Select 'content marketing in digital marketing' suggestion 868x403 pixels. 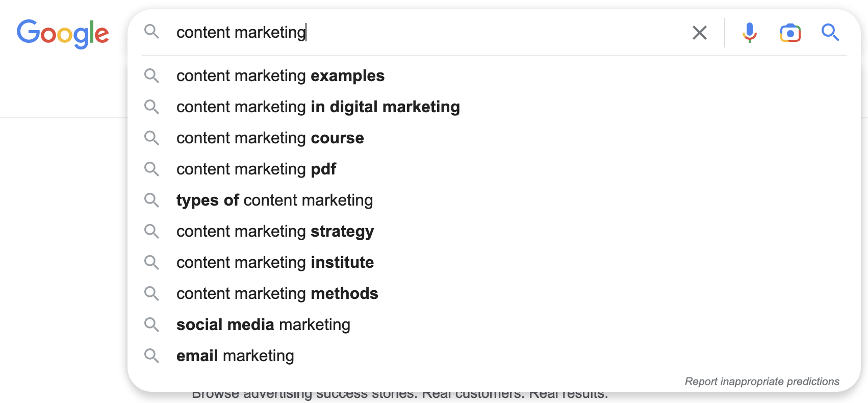click(x=318, y=107)
